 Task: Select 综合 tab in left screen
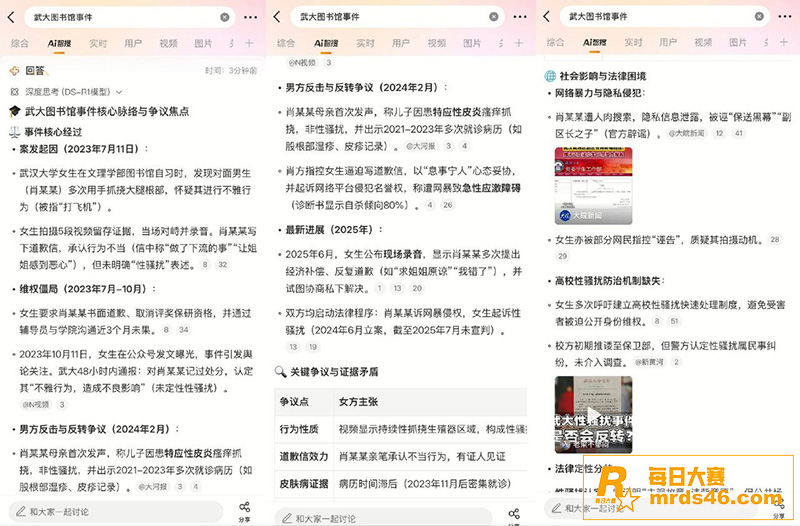(x=20, y=43)
